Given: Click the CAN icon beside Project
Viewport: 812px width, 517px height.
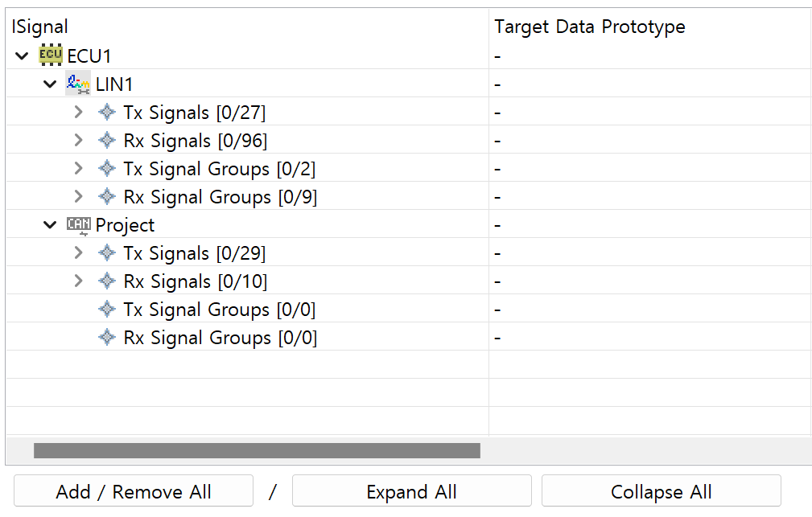Looking at the screenshot, I should 78,224.
